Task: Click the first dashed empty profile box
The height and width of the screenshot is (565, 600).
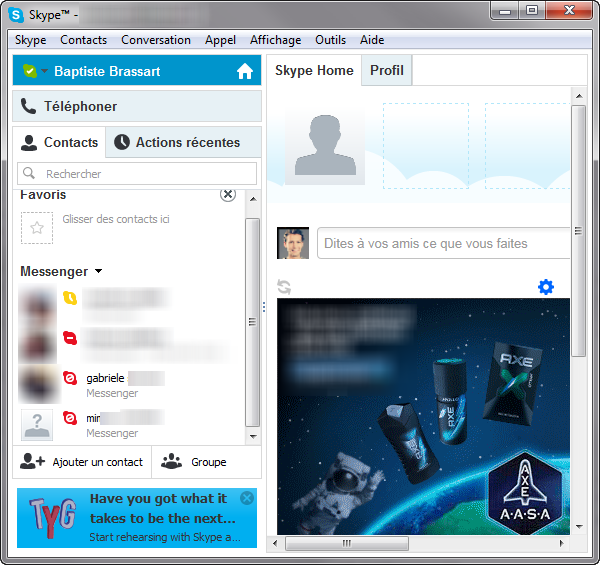Action: [x=426, y=146]
